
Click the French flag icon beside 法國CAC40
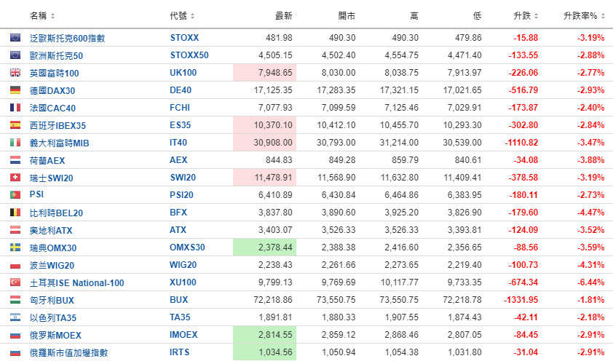click(15, 108)
